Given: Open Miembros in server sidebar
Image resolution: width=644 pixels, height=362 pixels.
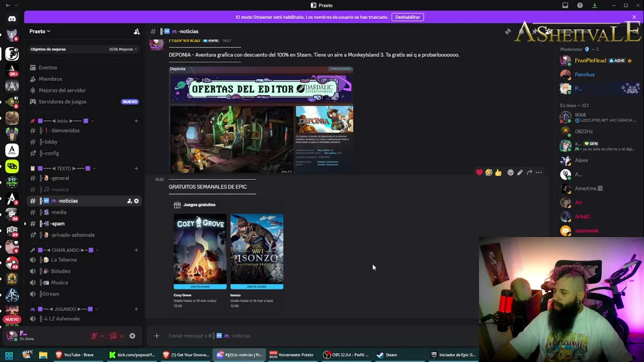Looking at the screenshot, I should click(50, 79).
